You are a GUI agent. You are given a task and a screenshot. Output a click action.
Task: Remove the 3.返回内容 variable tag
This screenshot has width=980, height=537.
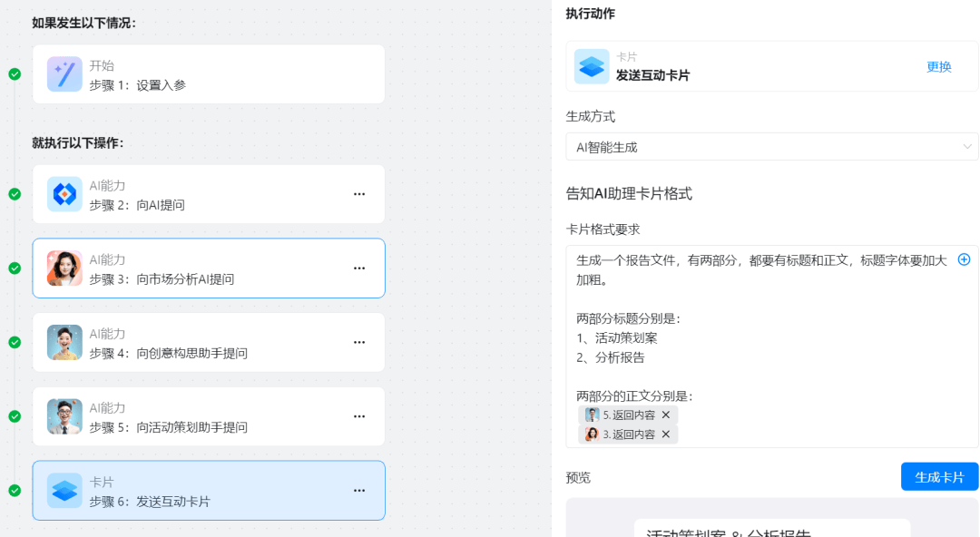coord(666,434)
